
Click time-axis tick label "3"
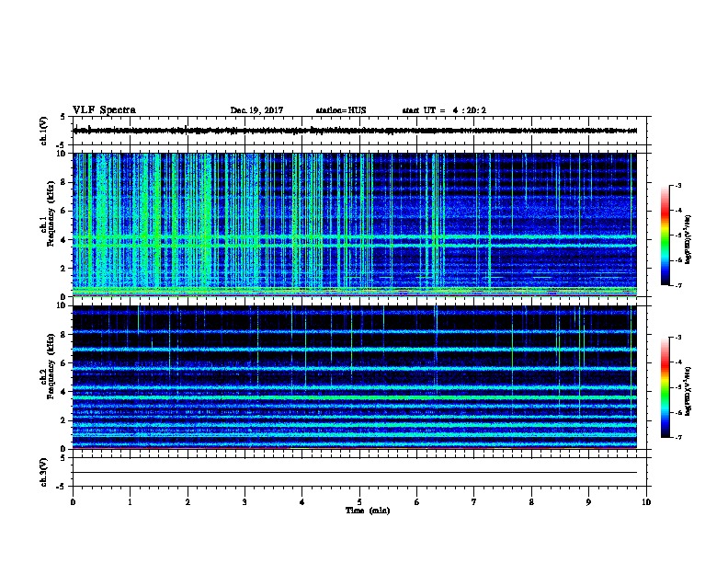tap(245, 501)
